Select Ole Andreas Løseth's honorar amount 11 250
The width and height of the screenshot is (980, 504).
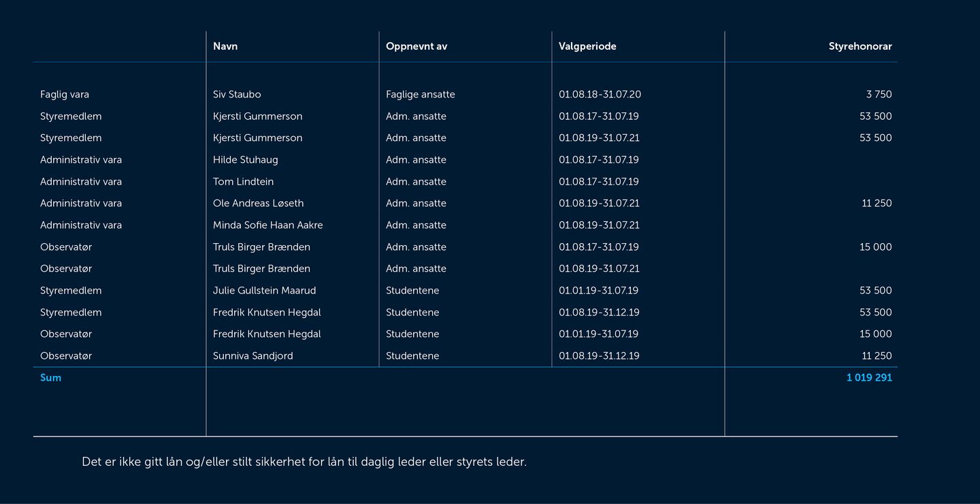(x=875, y=203)
